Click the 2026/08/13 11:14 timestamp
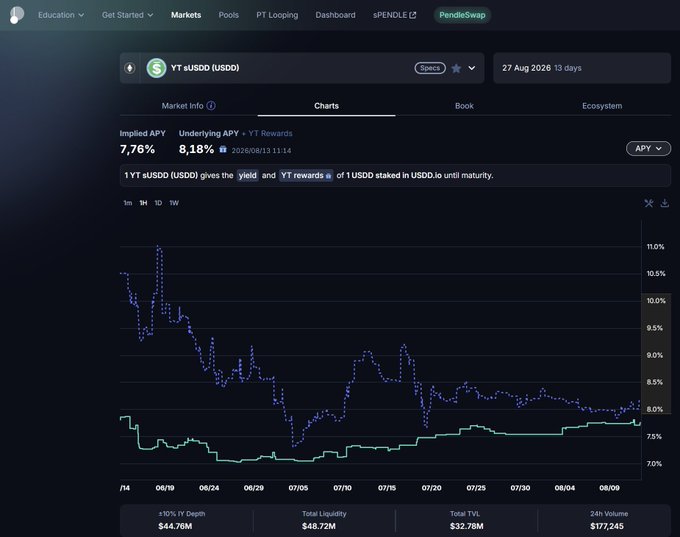 click(261, 151)
